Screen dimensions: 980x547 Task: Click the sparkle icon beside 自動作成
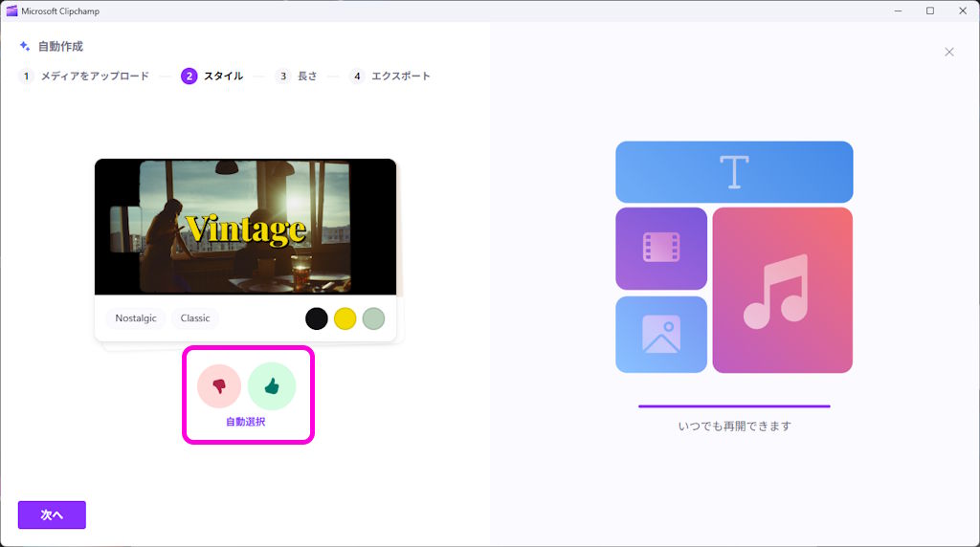[25, 46]
